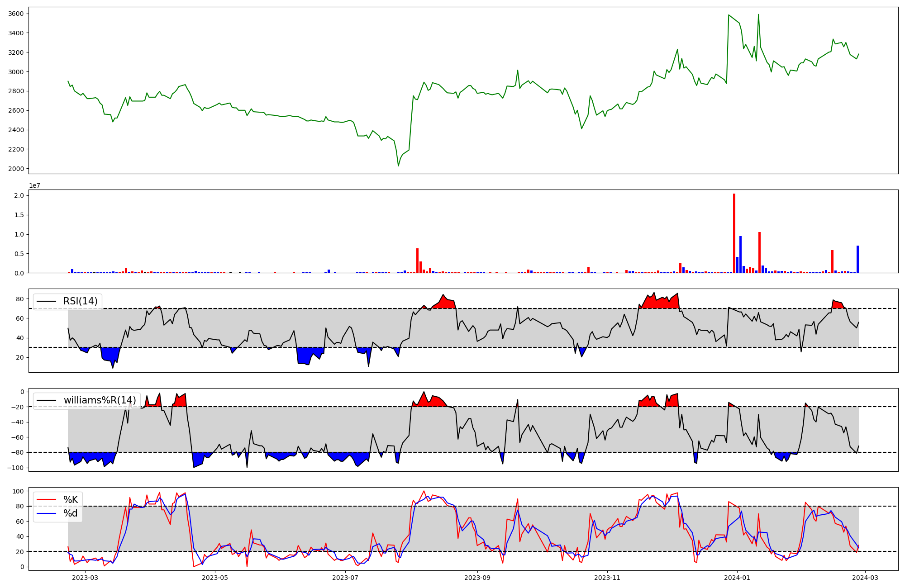Select the 2024-01 date axis label
The image size is (905, 588).
737,578
